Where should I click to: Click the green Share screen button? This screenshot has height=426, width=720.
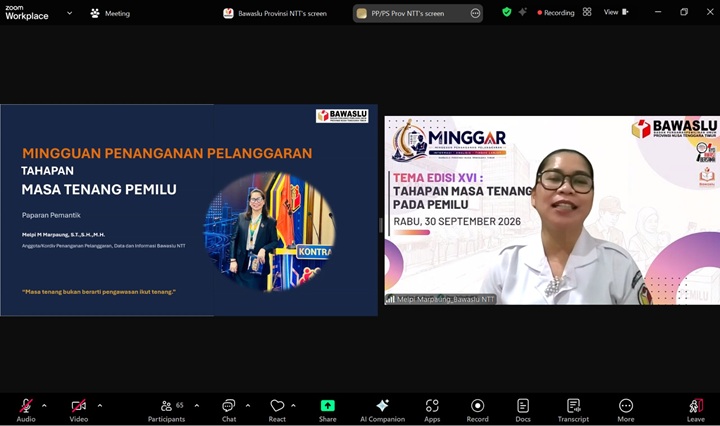pyautogui.click(x=327, y=410)
